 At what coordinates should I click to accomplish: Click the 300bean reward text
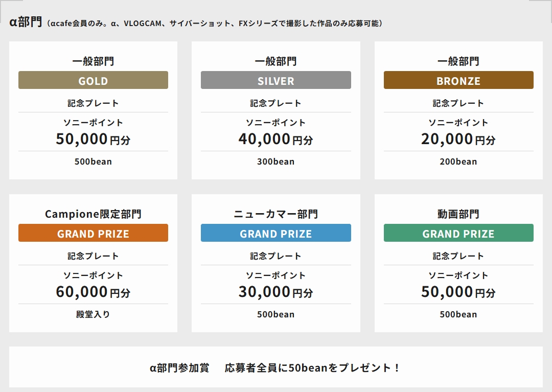[275, 162]
